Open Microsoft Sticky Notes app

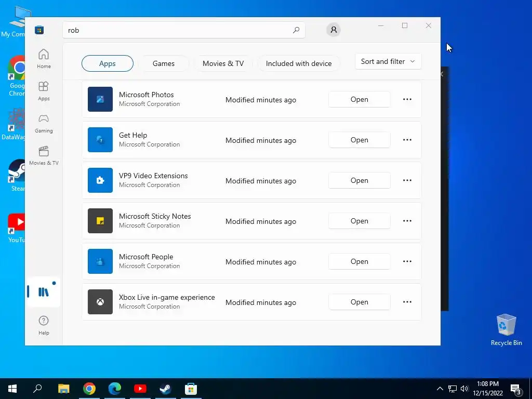360,221
